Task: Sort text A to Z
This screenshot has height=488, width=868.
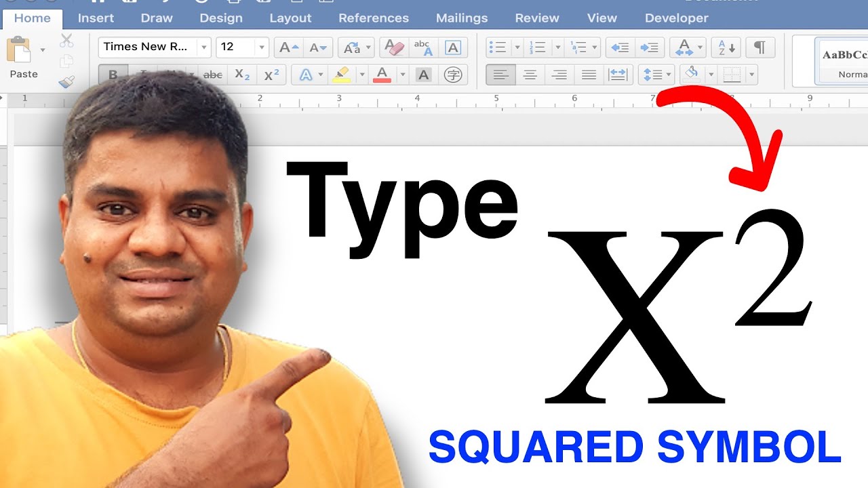Action: click(x=726, y=47)
